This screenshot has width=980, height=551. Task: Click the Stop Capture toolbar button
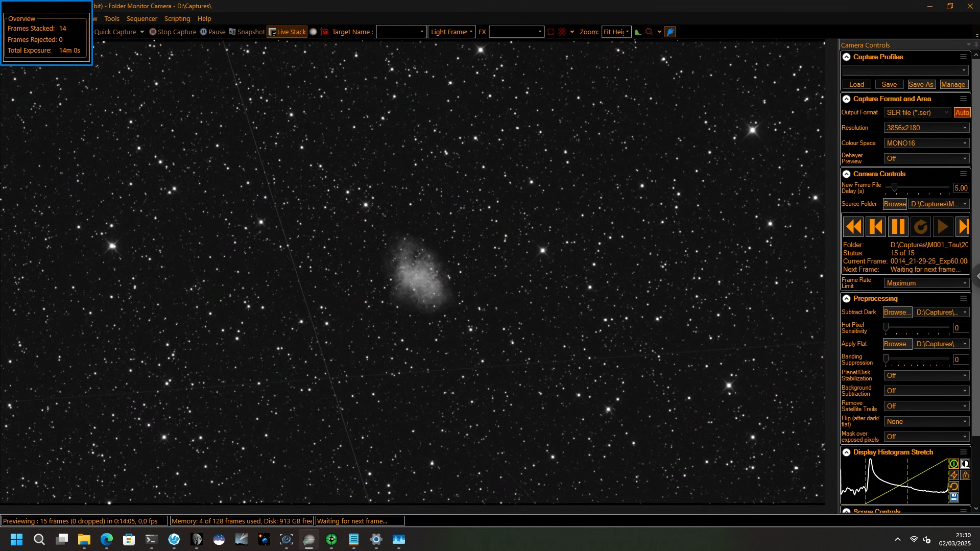(x=173, y=32)
